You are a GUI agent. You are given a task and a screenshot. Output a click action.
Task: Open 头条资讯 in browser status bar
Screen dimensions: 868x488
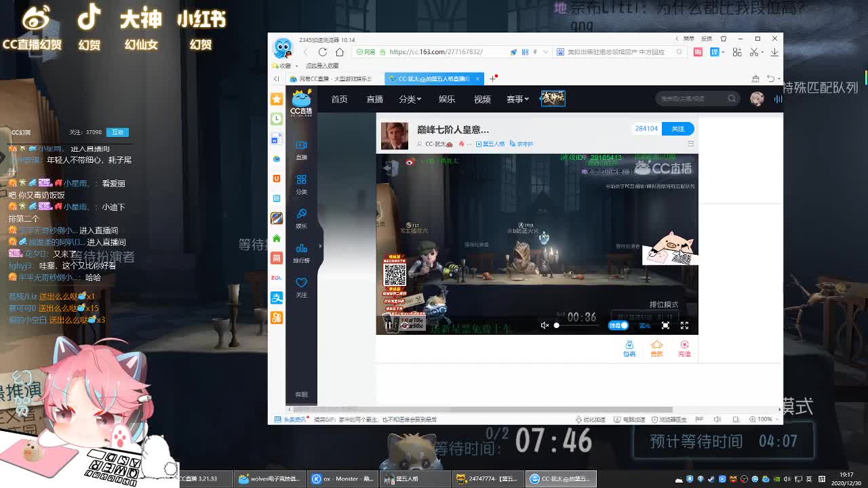pyautogui.click(x=291, y=420)
